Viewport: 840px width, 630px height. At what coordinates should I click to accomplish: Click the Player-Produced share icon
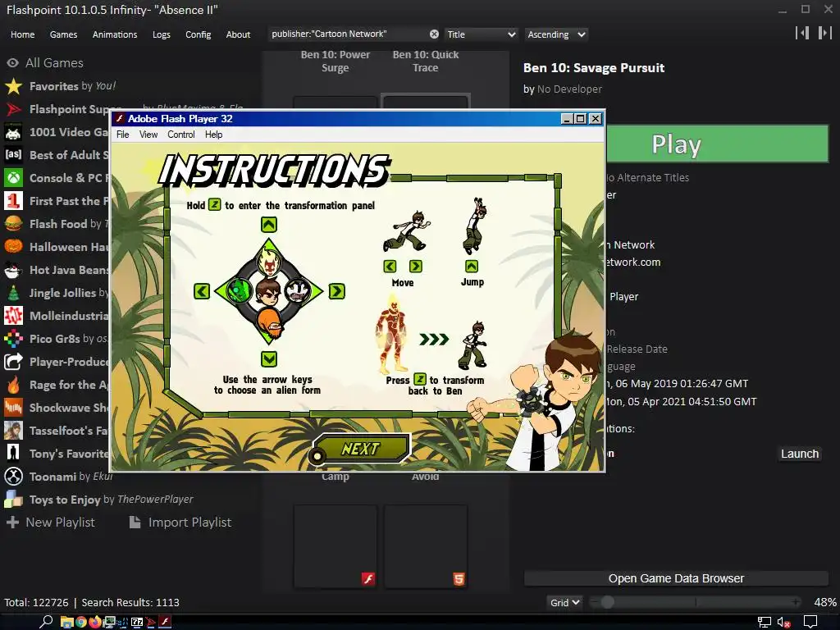[x=13, y=362]
